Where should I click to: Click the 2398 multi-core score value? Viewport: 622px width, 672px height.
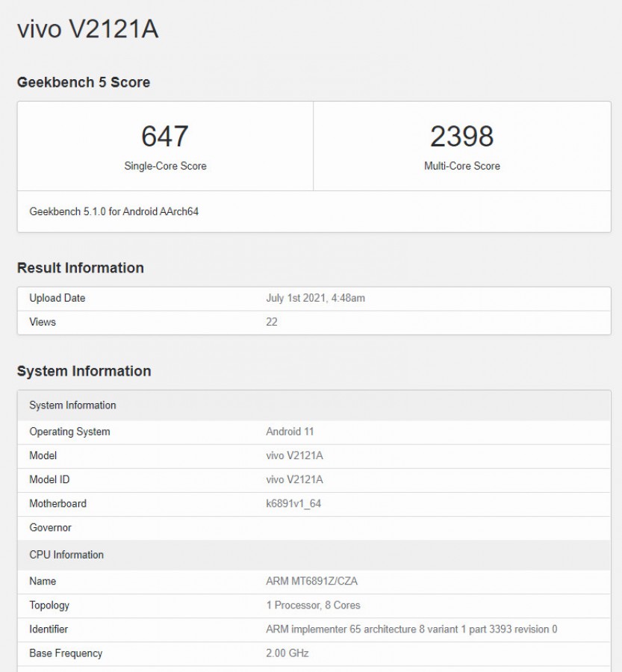(462, 137)
